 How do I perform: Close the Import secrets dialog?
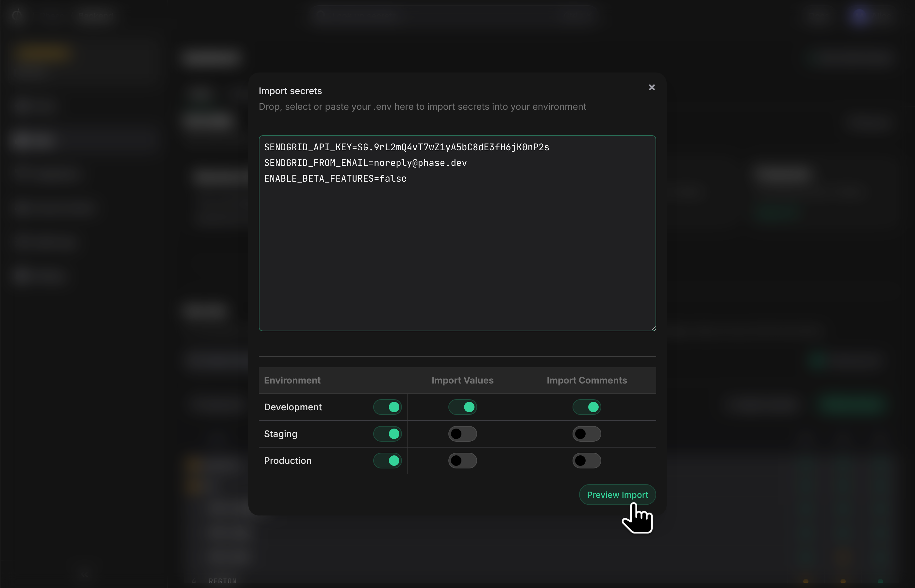click(652, 88)
